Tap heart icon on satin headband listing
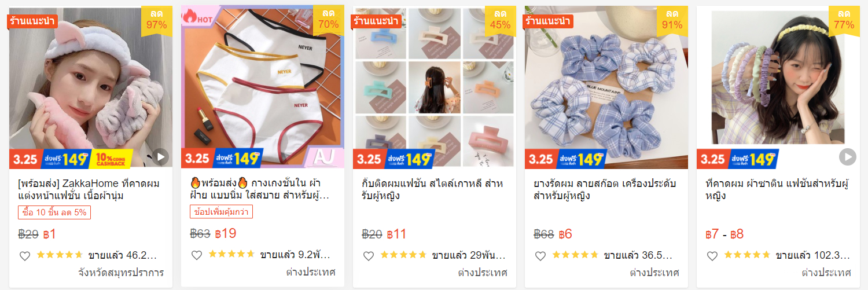The image size is (868, 290). click(x=712, y=256)
